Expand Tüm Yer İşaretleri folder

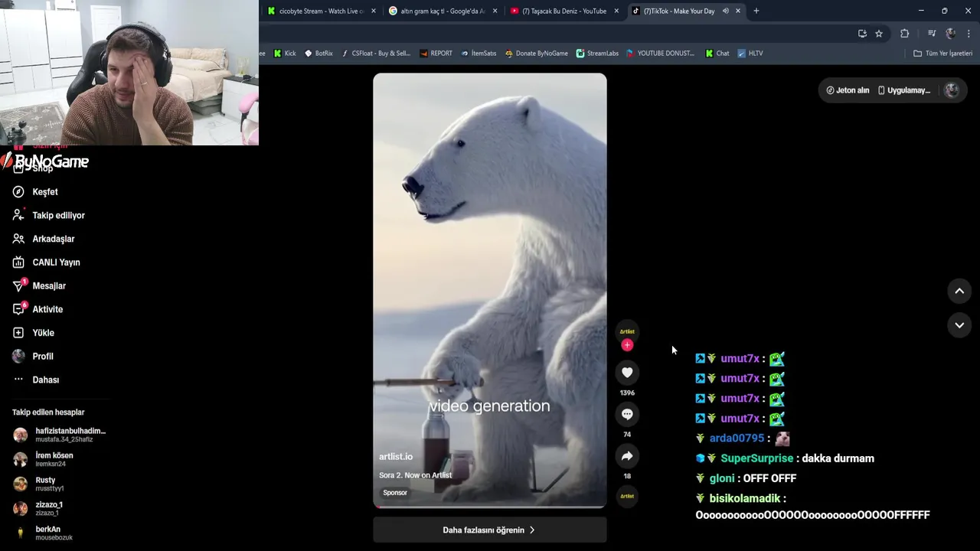(x=942, y=54)
